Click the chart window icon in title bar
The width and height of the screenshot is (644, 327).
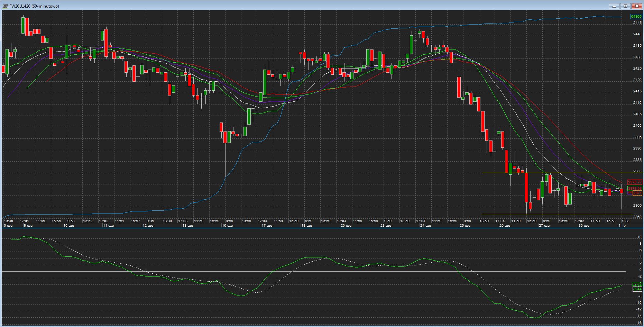point(5,6)
